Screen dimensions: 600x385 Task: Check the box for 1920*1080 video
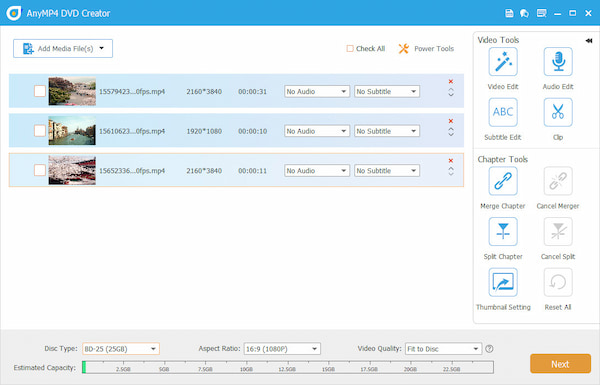pyautogui.click(x=40, y=131)
